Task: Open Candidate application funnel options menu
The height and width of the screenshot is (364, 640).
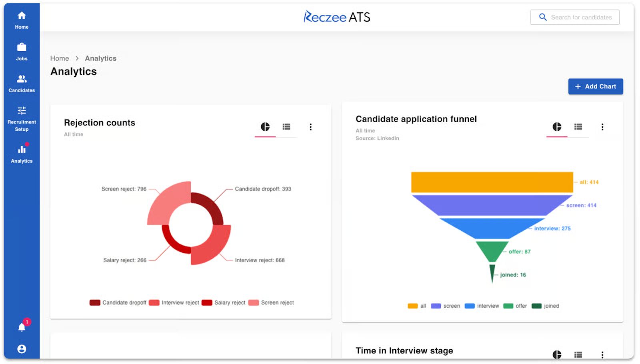Action: [x=602, y=127]
